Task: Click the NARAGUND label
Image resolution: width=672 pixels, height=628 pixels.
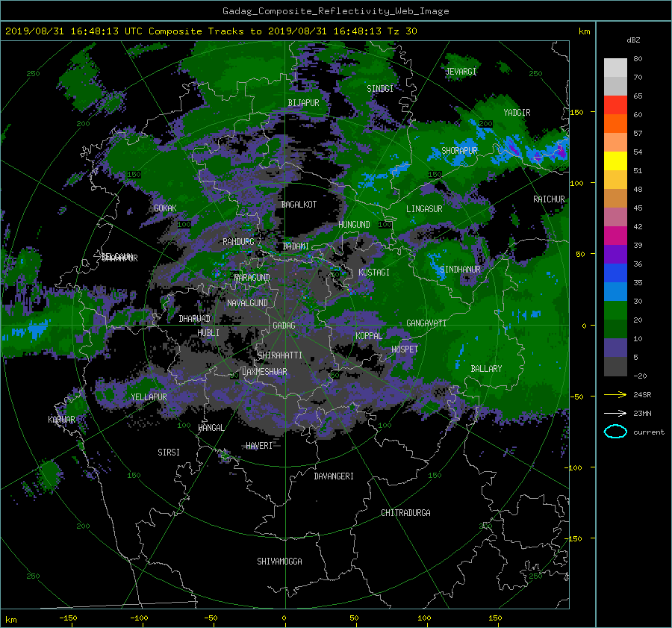Action: click(x=252, y=277)
